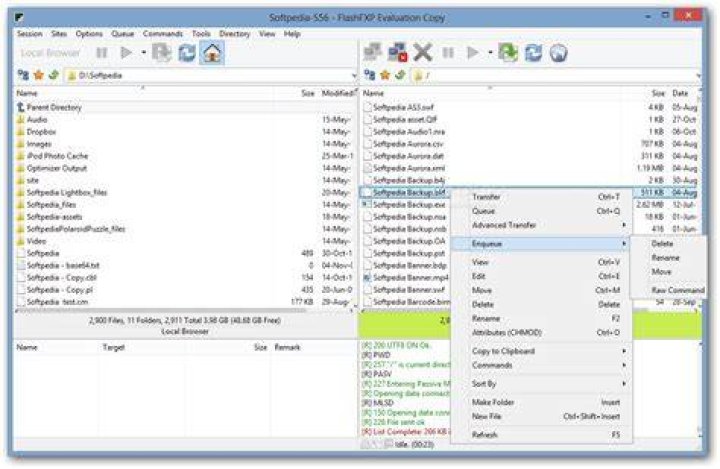
Task: Open the dropdown arrow beside the local play button
Action: coord(144,53)
